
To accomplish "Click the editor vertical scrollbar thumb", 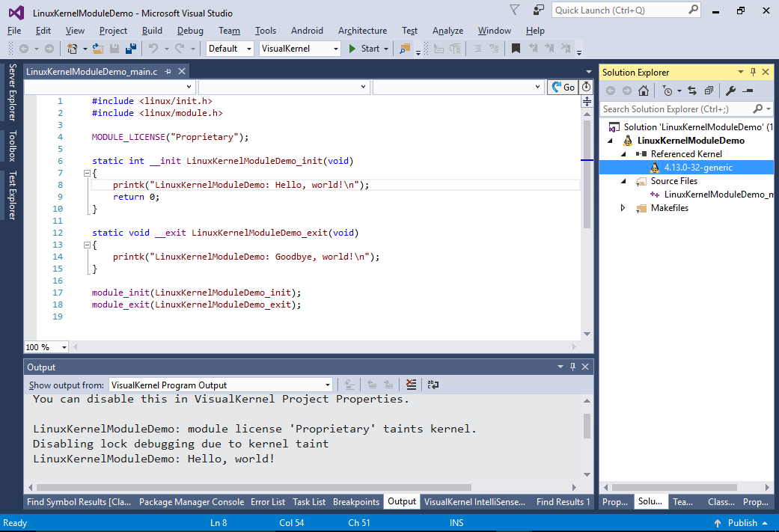I will coord(587,174).
